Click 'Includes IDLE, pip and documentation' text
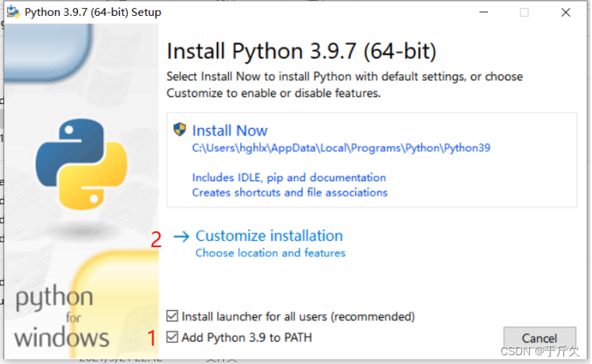This screenshot has height=364, width=592. pos(288,177)
